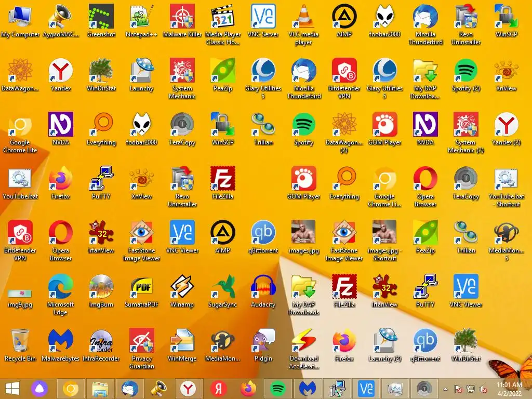The height and width of the screenshot is (399, 532).
Task: Click the VNC Server desktop icon
Action: pos(263,21)
